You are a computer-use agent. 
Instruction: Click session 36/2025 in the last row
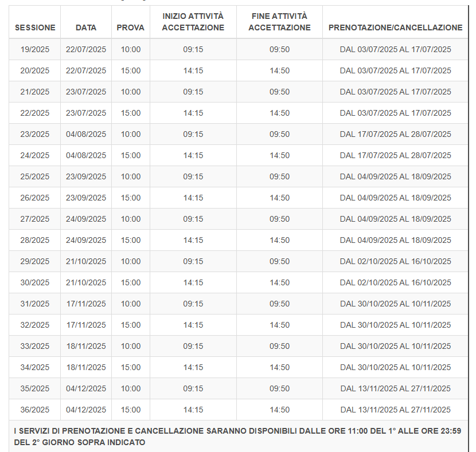click(x=35, y=410)
